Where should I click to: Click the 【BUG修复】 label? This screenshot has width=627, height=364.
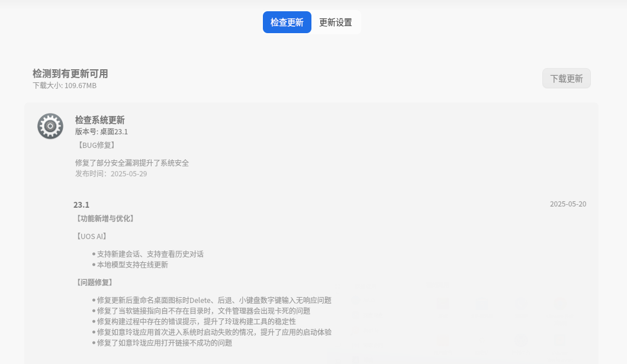click(x=97, y=145)
